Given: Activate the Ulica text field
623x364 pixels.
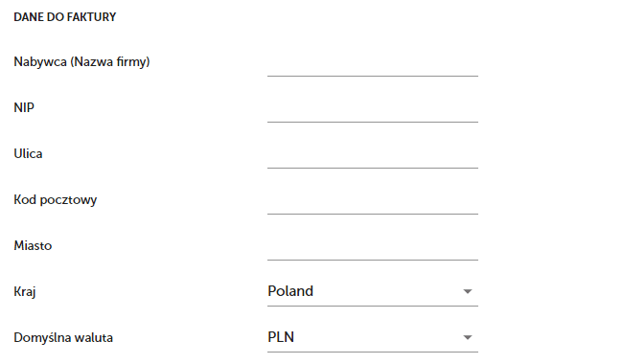Looking at the screenshot, I should point(373,155).
